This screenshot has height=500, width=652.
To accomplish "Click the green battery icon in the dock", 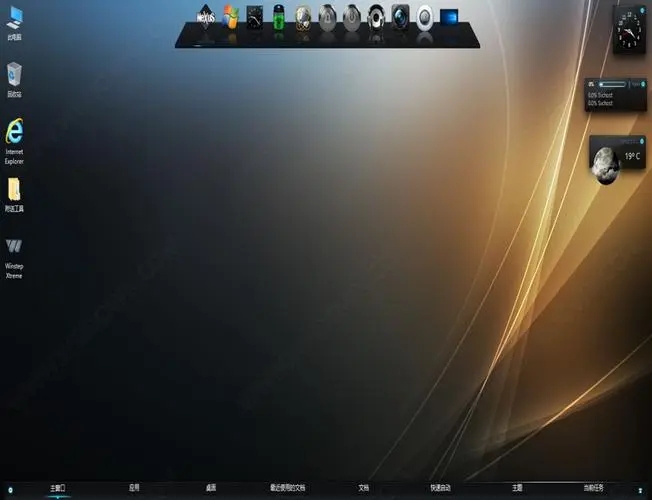I will tap(279, 17).
